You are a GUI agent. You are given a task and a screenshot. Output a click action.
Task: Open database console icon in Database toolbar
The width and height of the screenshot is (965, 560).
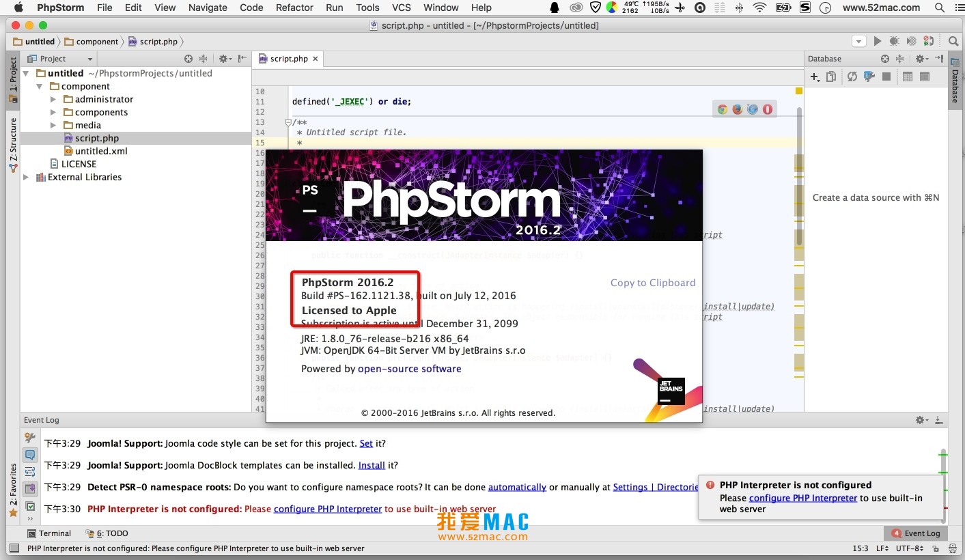pos(924,77)
